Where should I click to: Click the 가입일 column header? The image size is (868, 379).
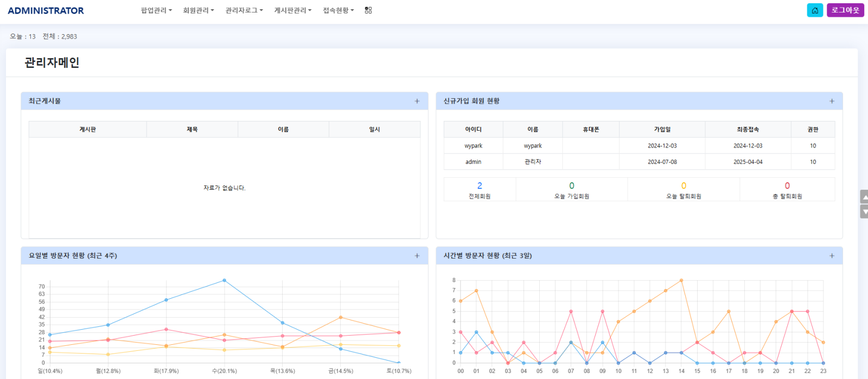pos(662,130)
